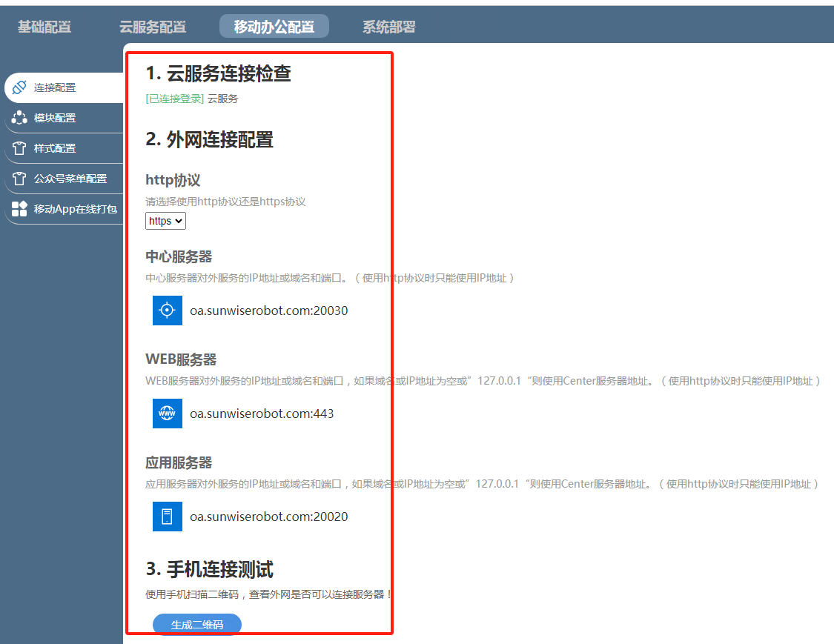Click the 中心服务器 section title

(179, 256)
